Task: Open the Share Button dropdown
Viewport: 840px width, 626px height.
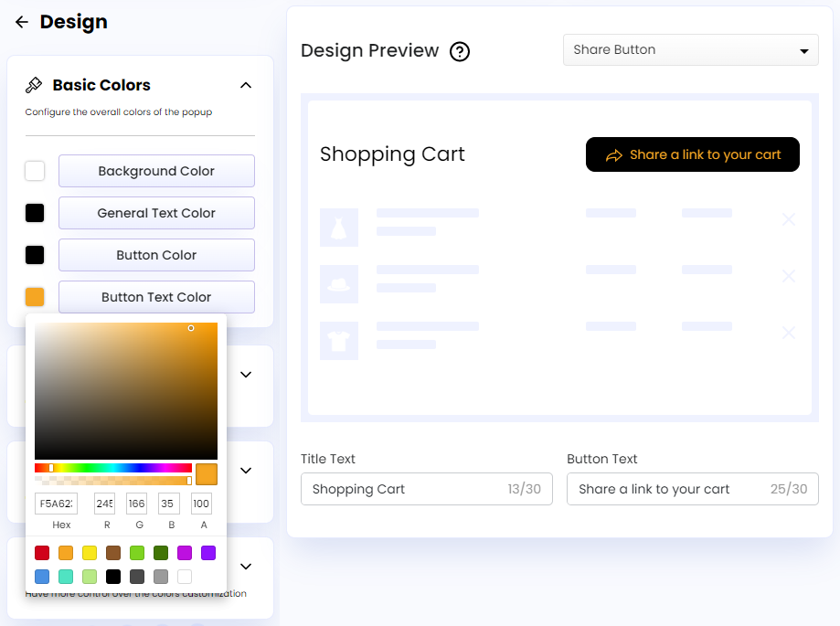Action: (690, 49)
